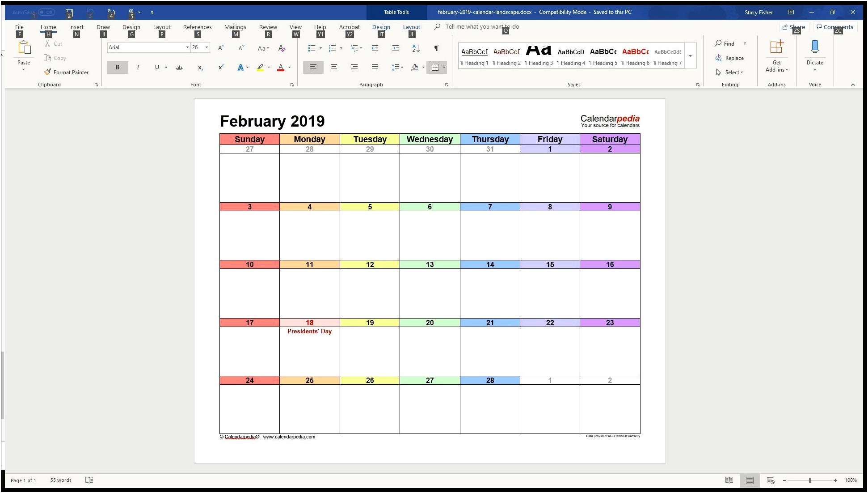Viewport: 868px width, 493px height.
Task: Toggle the Subscript text formatting
Action: [201, 67]
